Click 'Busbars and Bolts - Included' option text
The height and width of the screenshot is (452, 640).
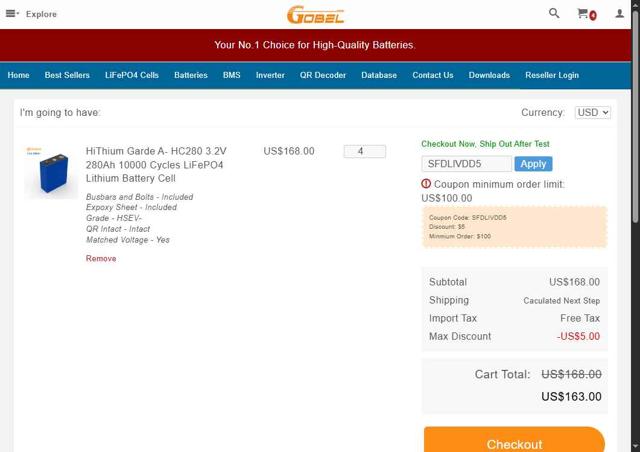[x=140, y=197]
